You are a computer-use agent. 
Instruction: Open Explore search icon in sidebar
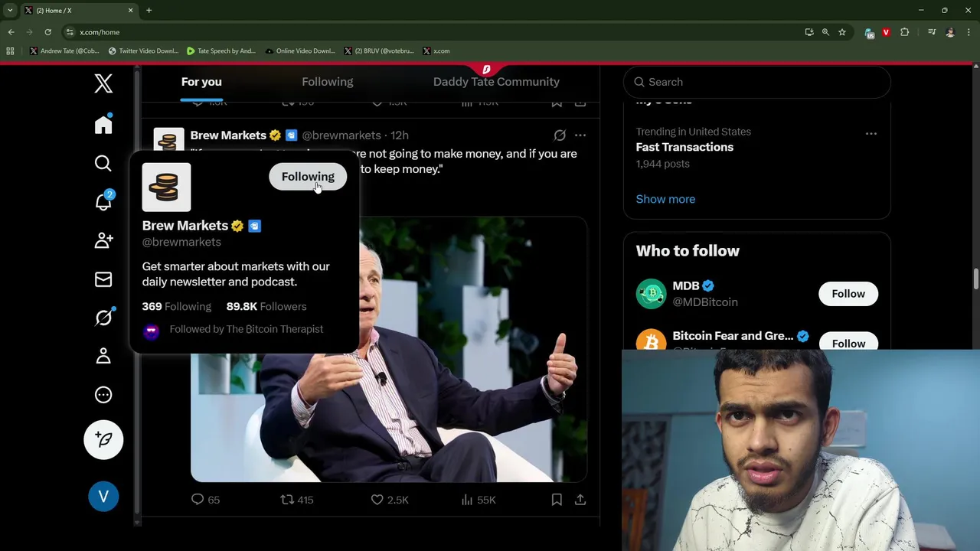click(x=103, y=163)
